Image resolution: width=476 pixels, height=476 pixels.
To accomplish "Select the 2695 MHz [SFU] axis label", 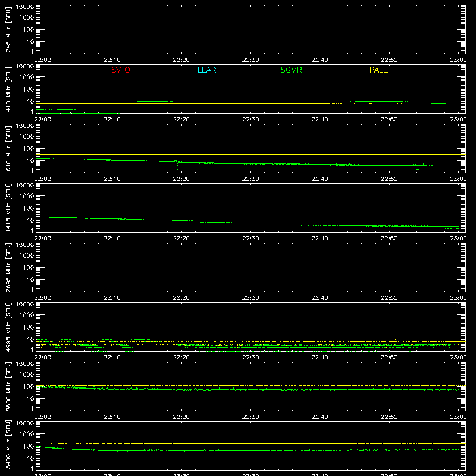I will click(x=8, y=267).
